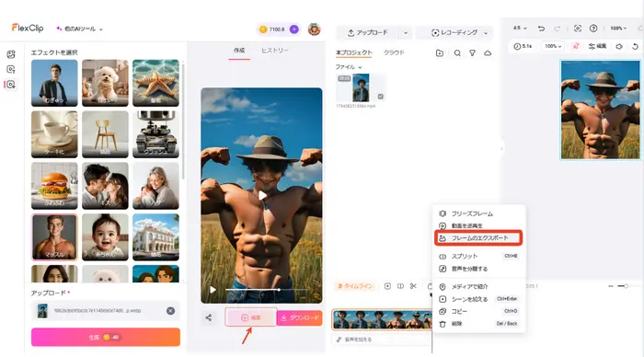Open the 100% speed dropdown in canvas toolbar
644x357 pixels.
coord(553,46)
